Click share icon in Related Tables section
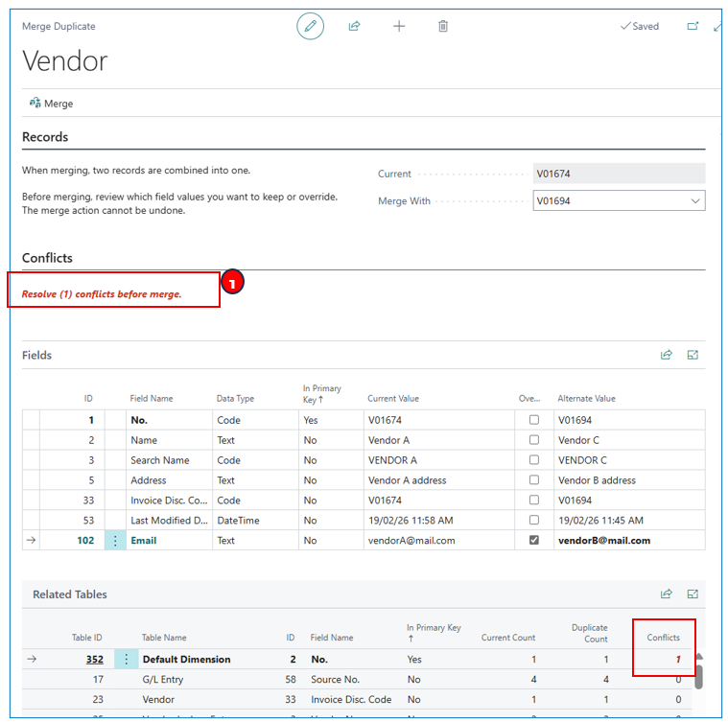Screen dimensions: 728x722 (667, 594)
